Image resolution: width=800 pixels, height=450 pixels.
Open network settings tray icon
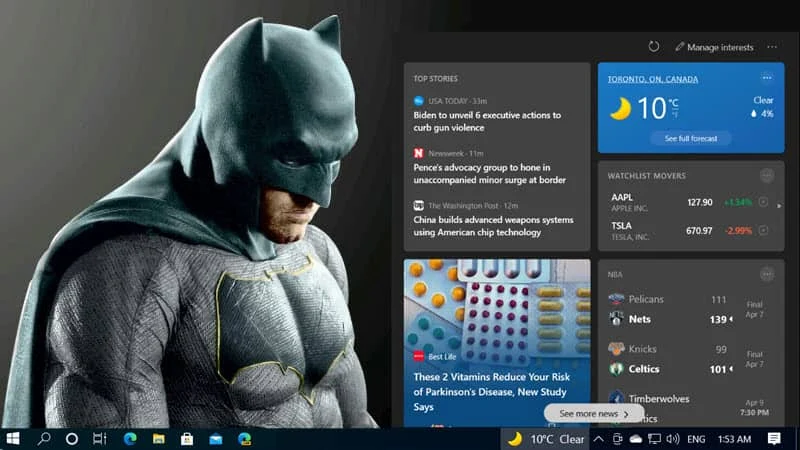(654, 439)
